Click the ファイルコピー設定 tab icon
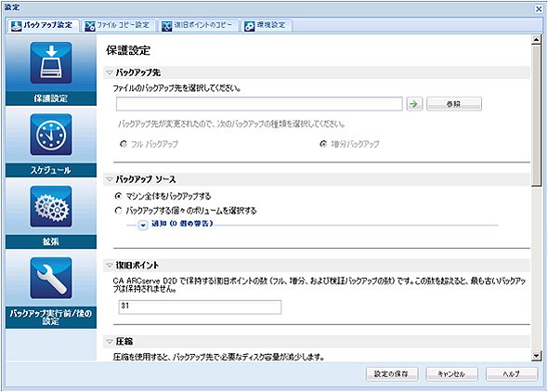This screenshot has width=548, height=392. coord(90,26)
